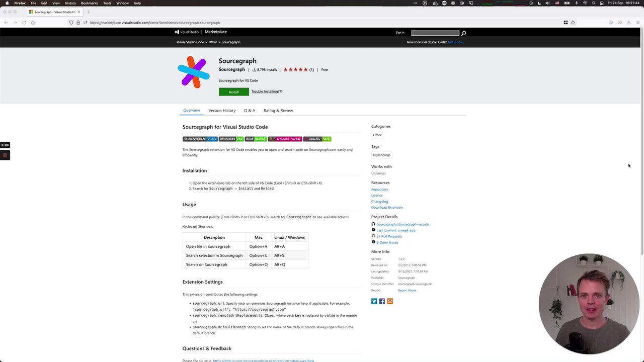644x362 pixels.
Task: Click the Other category tag
Action: (x=377, y=135)
